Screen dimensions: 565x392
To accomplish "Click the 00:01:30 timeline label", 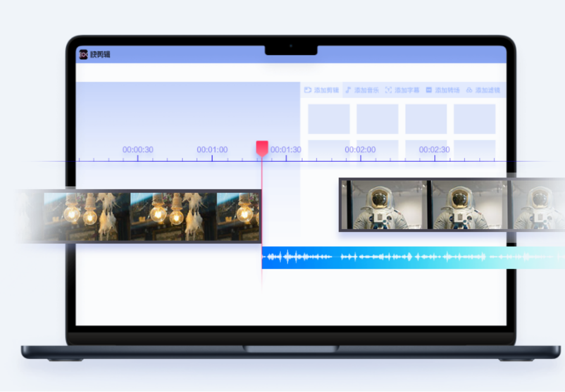I will coord(286,150).
